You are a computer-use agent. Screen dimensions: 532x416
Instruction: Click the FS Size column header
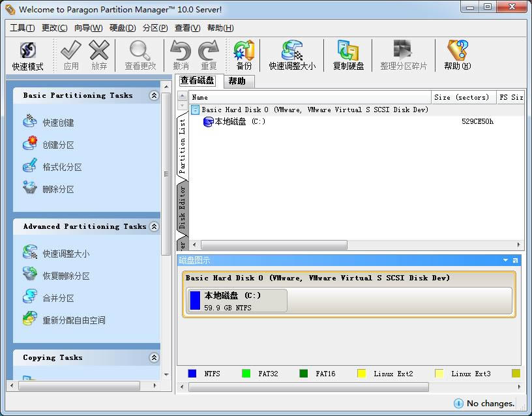(x=510, y=97)
